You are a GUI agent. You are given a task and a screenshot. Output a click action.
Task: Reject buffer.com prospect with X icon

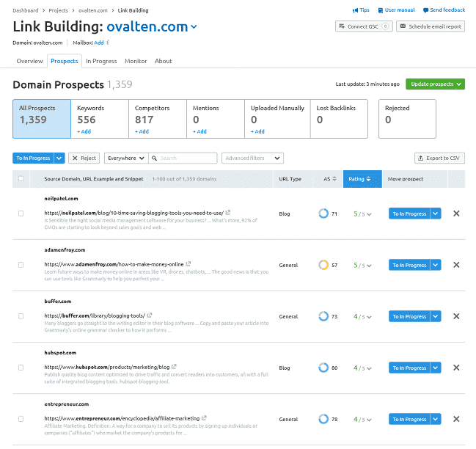[x=456, y=316]
